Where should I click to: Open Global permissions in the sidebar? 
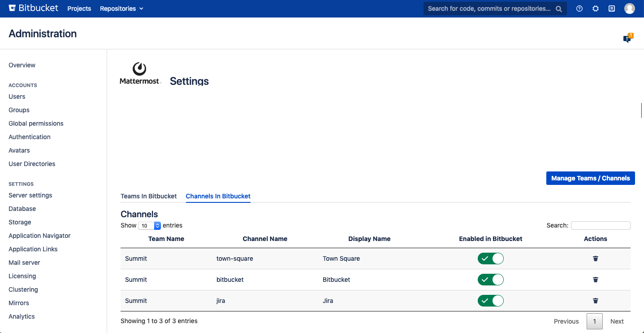tap(36, 123)
